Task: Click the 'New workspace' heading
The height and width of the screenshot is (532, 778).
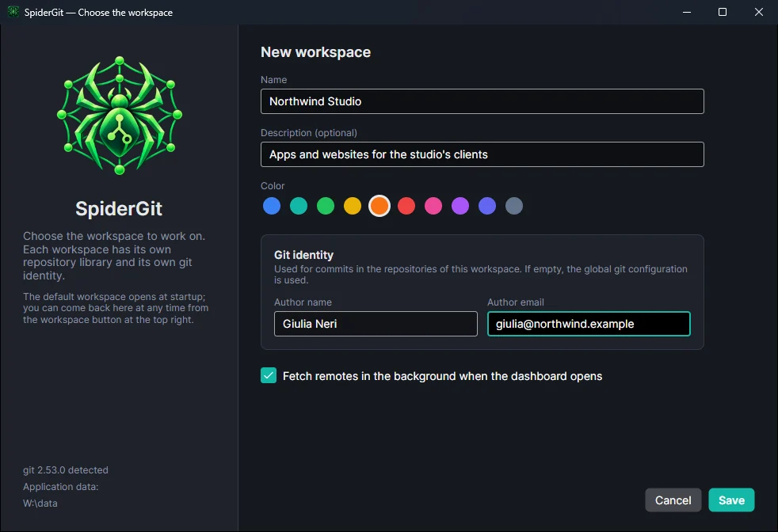Action: [x=315, y=52]
